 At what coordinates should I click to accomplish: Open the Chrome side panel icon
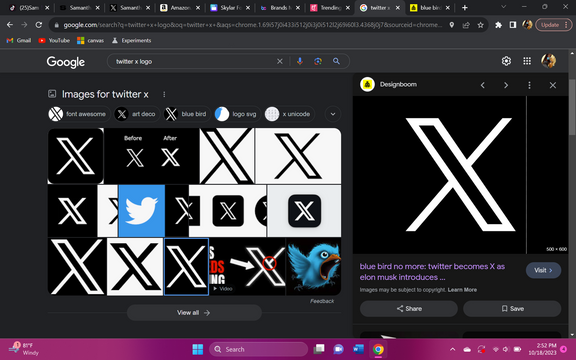coord(513,25)
